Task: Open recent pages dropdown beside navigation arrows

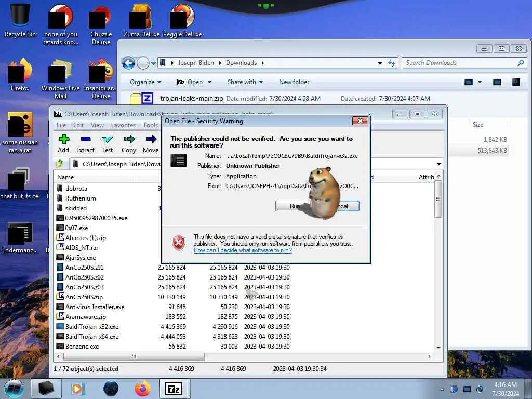Action: [153, 63]
